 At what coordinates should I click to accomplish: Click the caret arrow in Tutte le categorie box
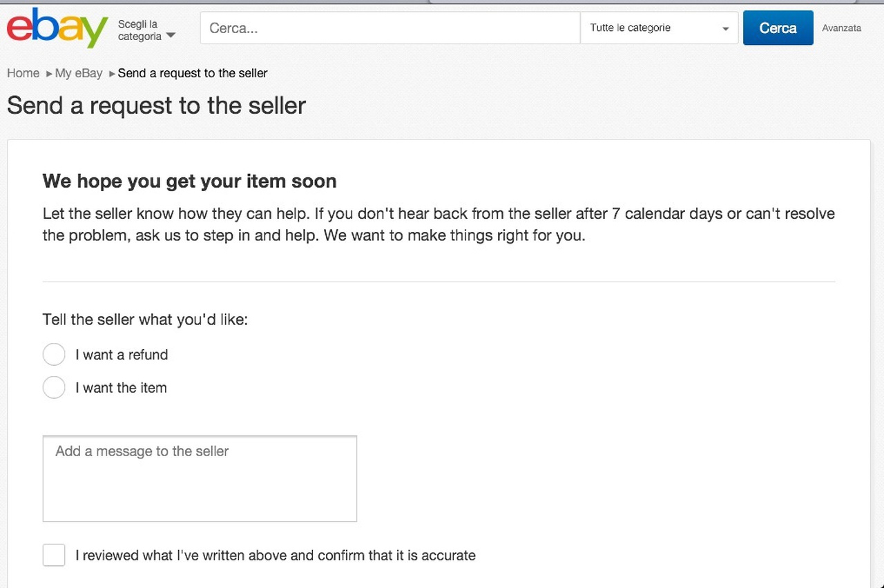725,29
